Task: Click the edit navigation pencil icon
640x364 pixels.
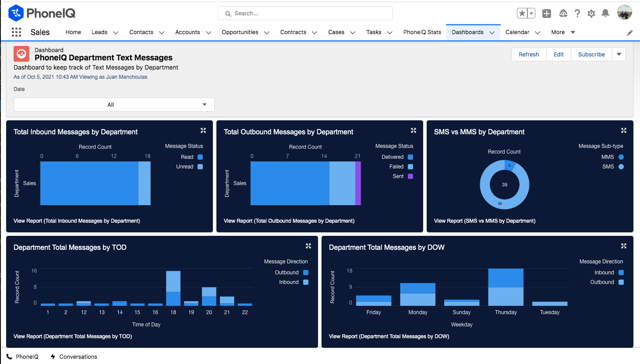Action: point(630,32)
